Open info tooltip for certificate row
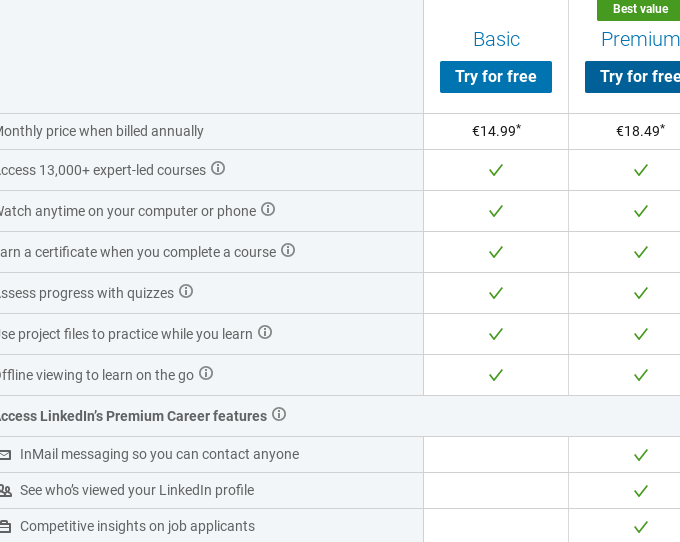The width and height of the screenshot is (680, 542). click(x=288, y=251)
